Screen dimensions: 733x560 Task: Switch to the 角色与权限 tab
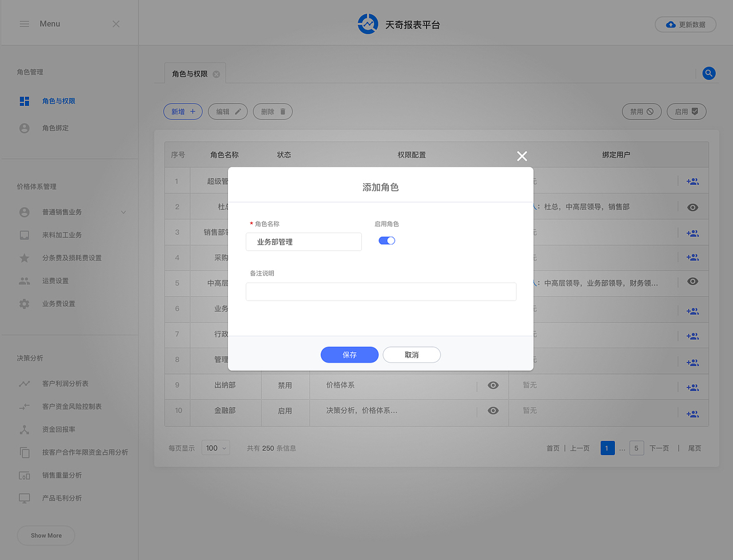tap(190, 74)
